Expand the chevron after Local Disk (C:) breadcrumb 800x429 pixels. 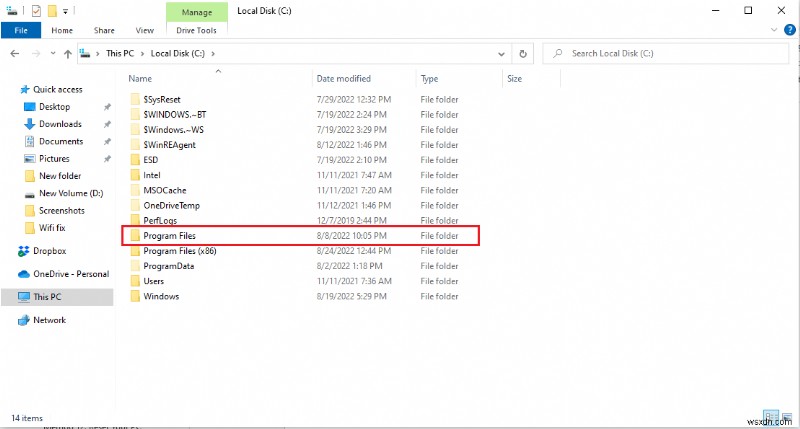(x=213, y=54)
